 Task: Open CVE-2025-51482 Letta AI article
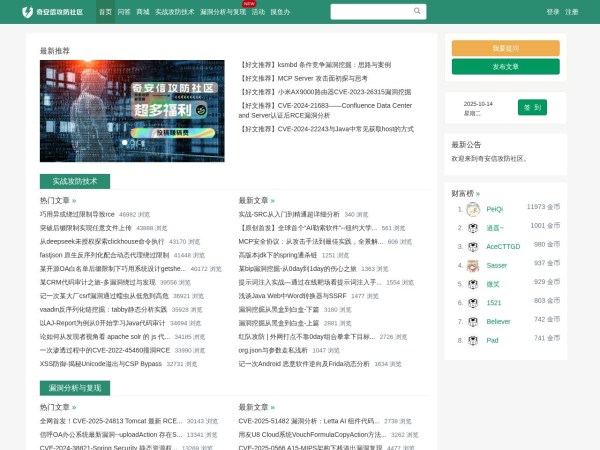click(x=309, y=421)
